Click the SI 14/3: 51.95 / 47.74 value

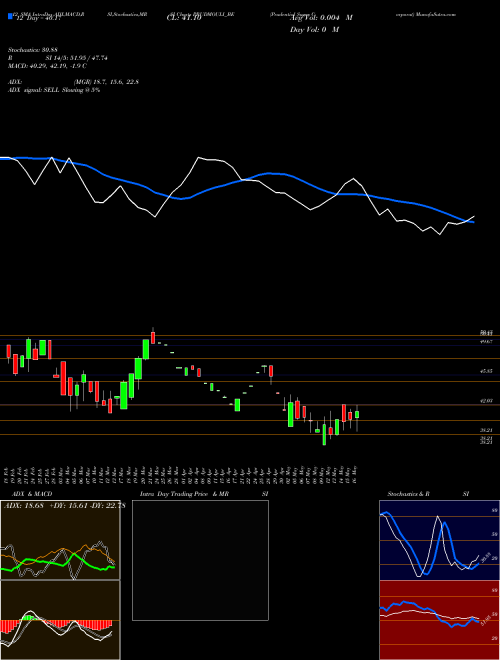click(x=76, y=58)
